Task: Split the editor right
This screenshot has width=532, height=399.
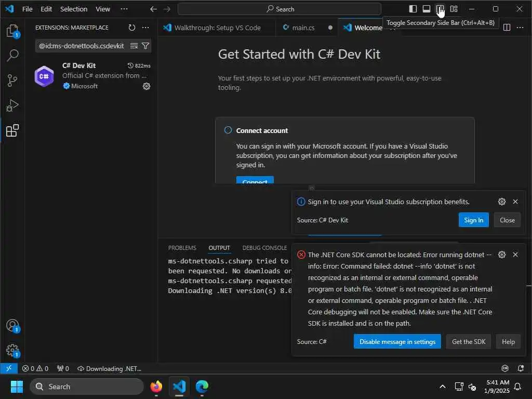Action: click(x=507, y=28)
